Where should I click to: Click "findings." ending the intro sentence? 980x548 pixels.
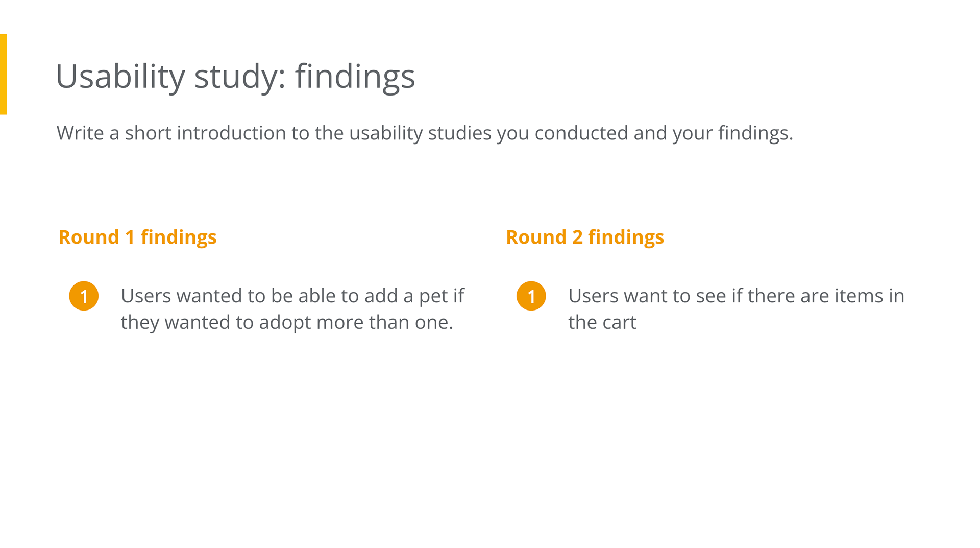point(755,134)
